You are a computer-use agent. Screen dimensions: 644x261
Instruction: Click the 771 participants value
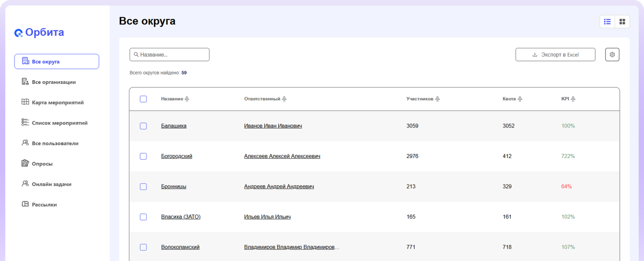(411, 247)
